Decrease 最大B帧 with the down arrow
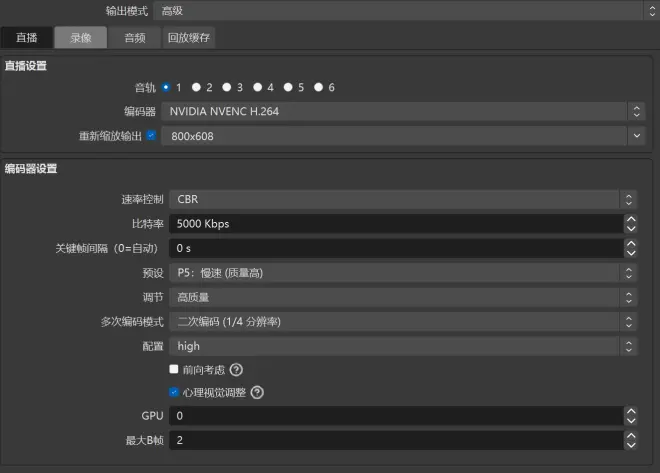The height and width of the screenshot is (473, 660). [x=631, y=445]
